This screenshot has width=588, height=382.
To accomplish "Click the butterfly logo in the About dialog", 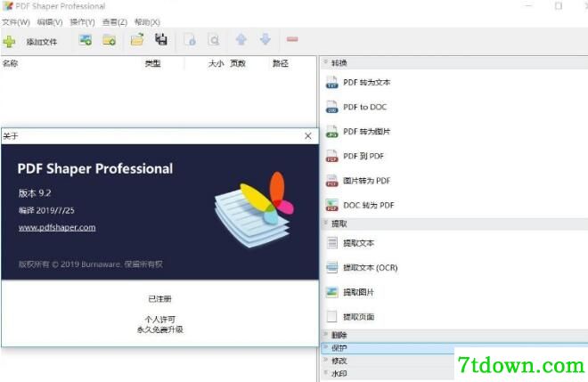I will (254, 209).
